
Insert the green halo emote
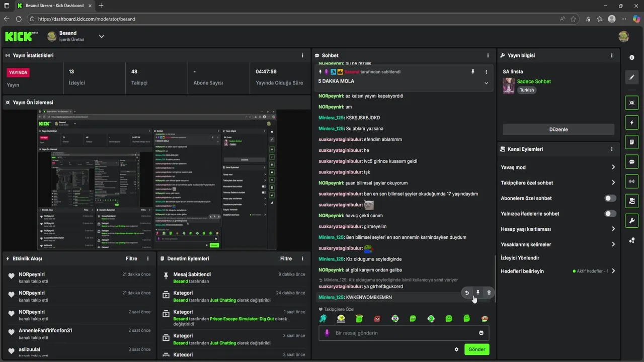click(359, 319)
